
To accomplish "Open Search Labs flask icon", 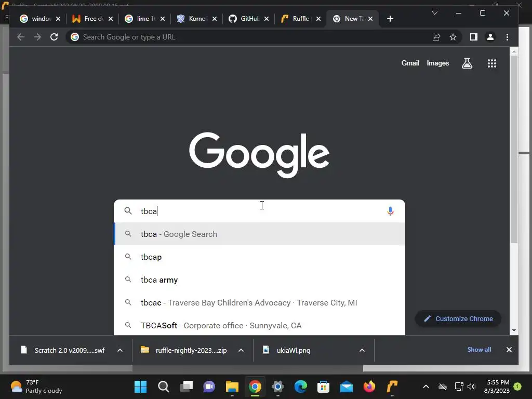I will point(467,63).
